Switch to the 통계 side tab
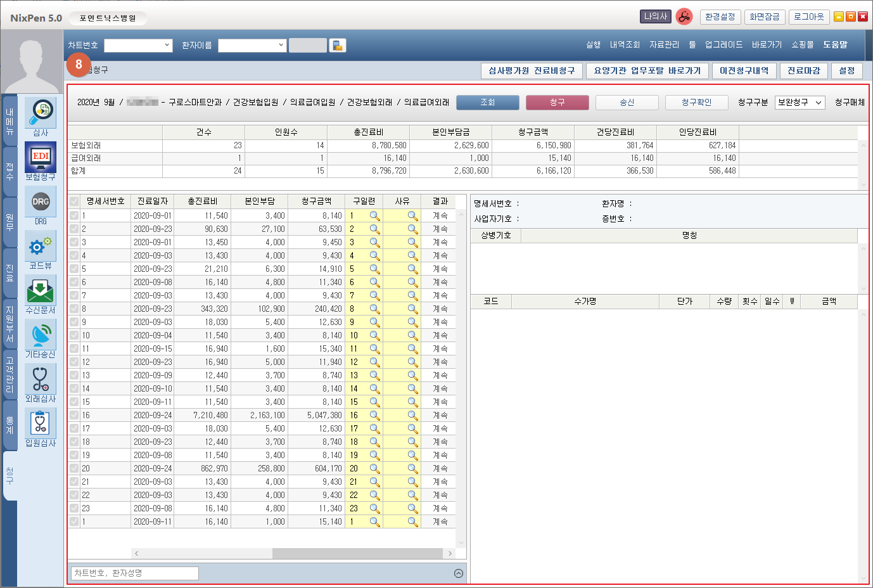 tap(10, 425)
